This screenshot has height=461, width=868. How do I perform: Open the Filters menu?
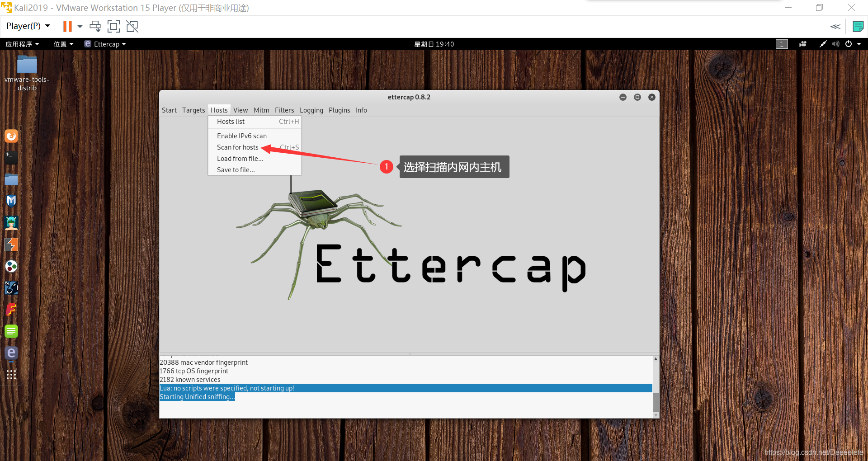(x=284, y=110)
